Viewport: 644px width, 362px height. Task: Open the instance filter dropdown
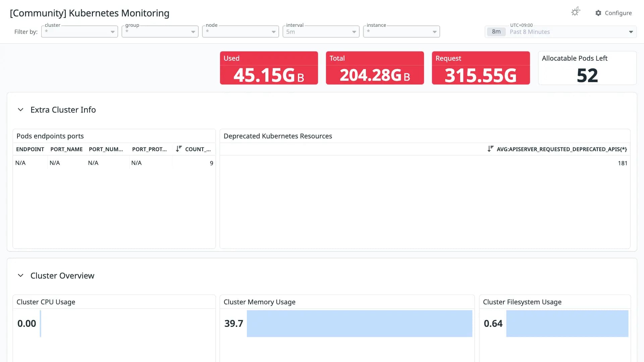(x=401, y=32)
